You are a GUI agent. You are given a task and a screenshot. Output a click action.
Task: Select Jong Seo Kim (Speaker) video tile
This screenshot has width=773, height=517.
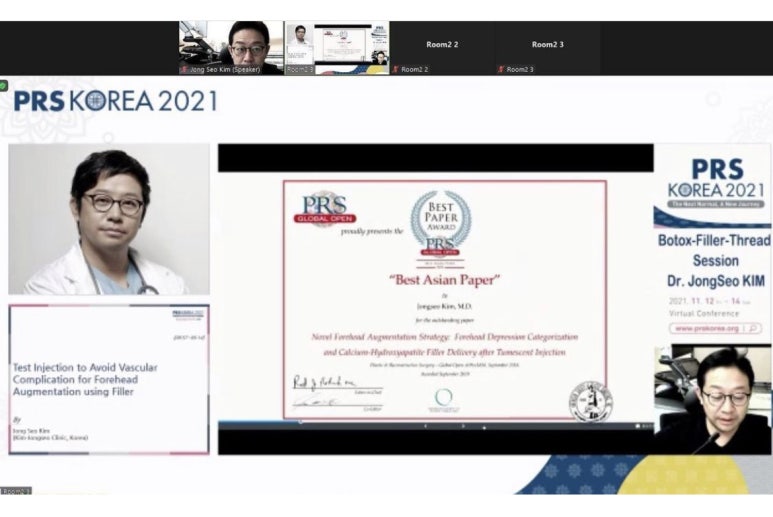tap(231, 48)
